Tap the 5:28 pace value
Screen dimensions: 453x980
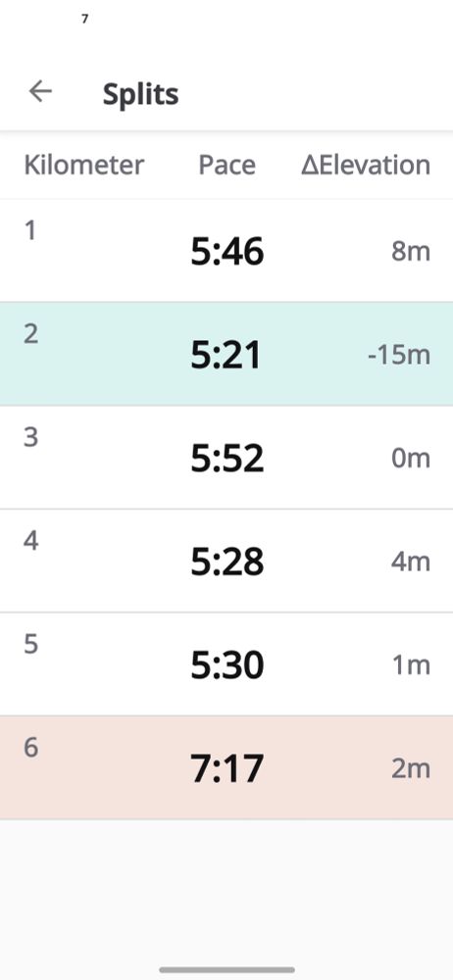click(x=227, y=562)
